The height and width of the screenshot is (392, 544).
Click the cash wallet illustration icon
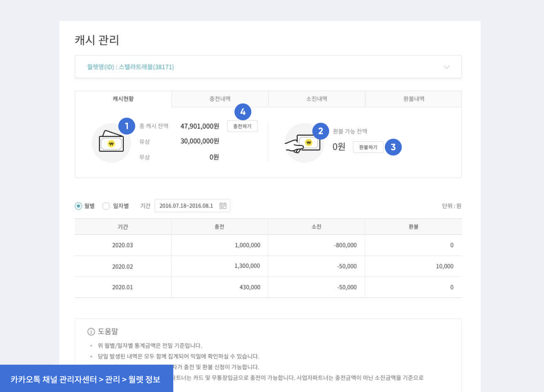[111, 143]
